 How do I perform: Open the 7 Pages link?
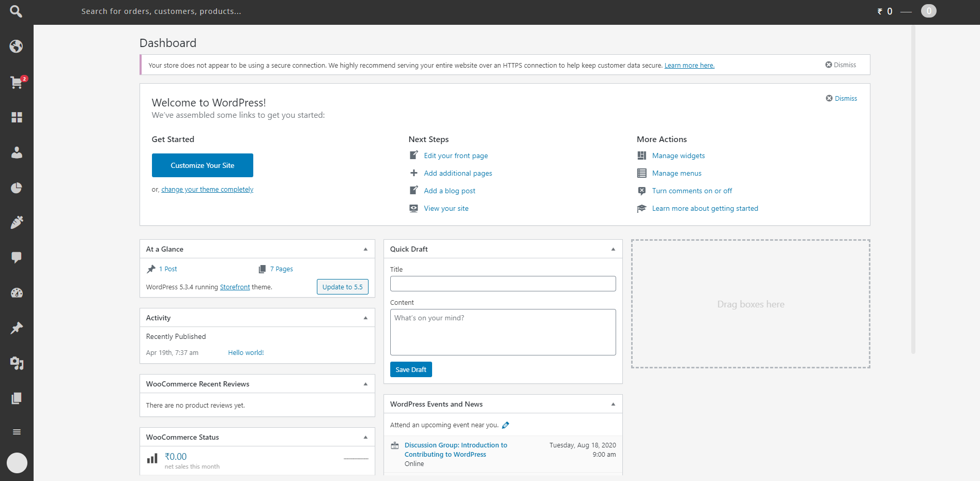click(x=282, y=269)
